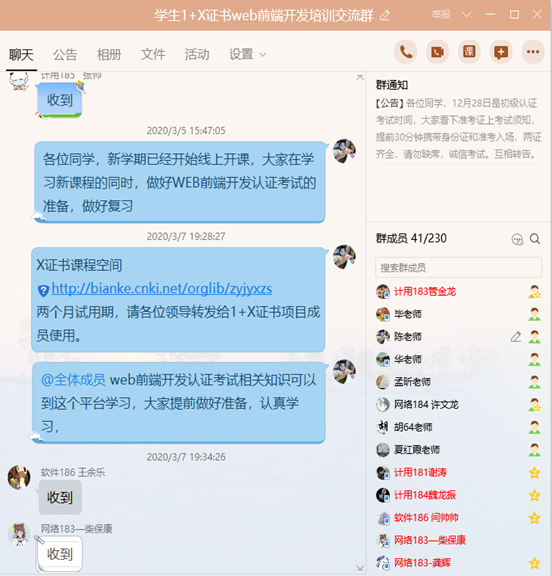Image resolution: width=552 pixels, height=576 pixels.
Task: Click the chat scroll-down arrow
Action: [x=360, y=568]
